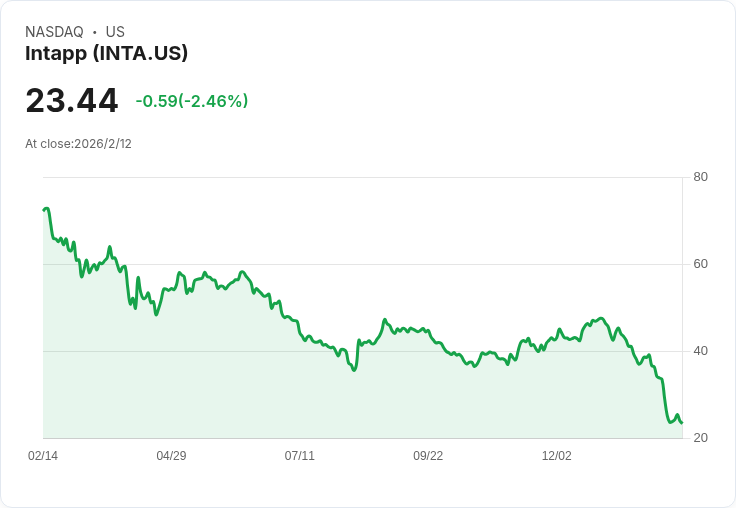Click the 04/29 date axis label
This screenshot has width=736, height=508.
pos(171,456)
